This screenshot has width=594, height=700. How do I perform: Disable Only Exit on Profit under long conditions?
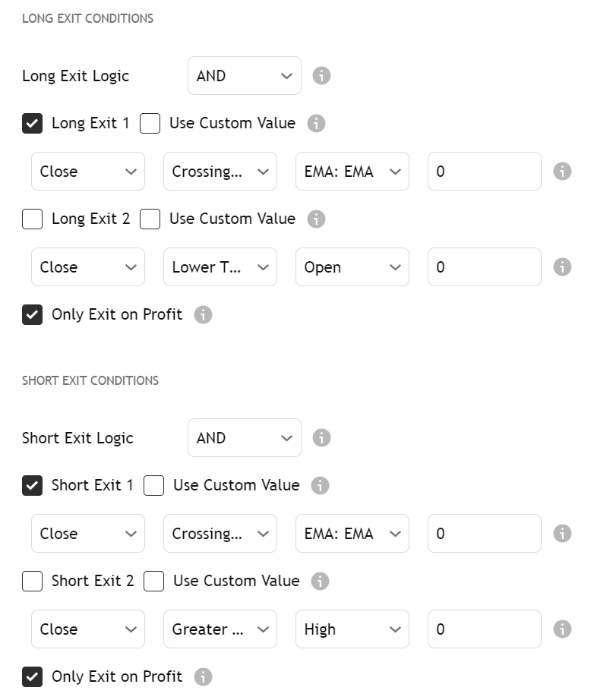pos(32,314)
